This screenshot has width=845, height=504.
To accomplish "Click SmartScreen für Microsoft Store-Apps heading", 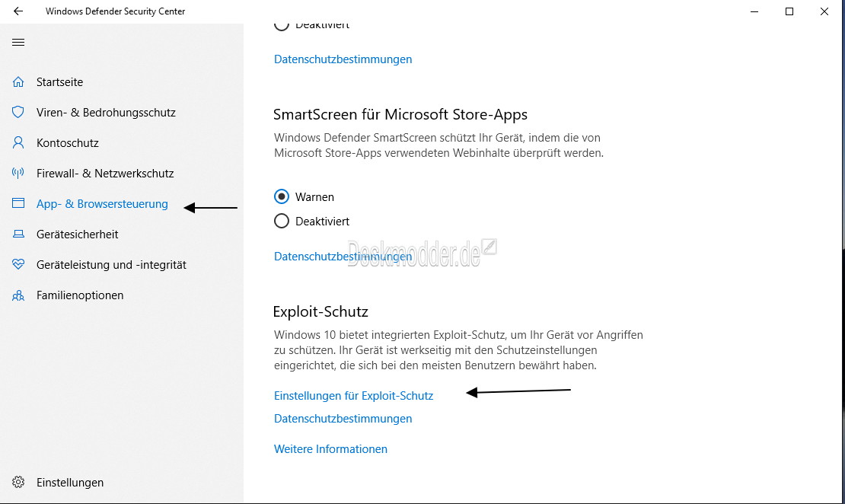I will (400, 114).
